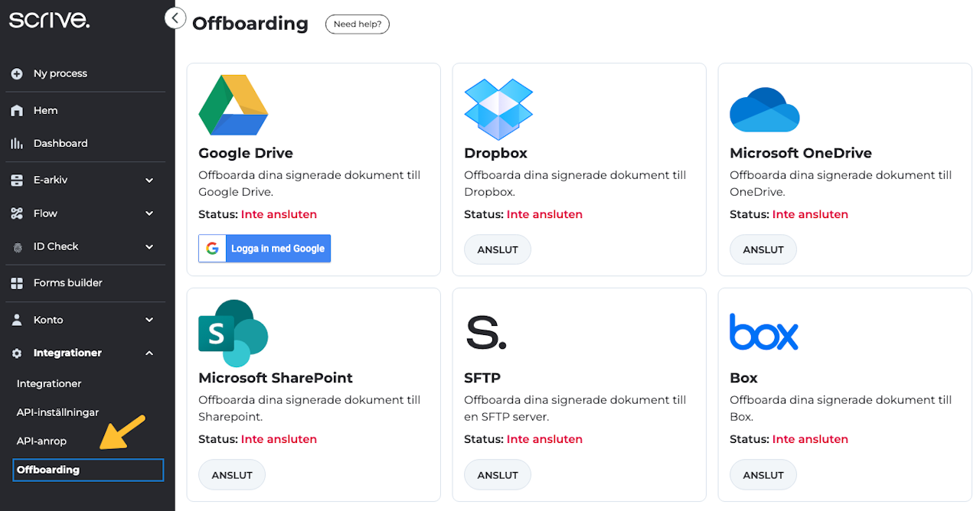This screenshot has height=511, width=980.
Task: Click the home icon next to Hem
Action: [x=17, y=111]
